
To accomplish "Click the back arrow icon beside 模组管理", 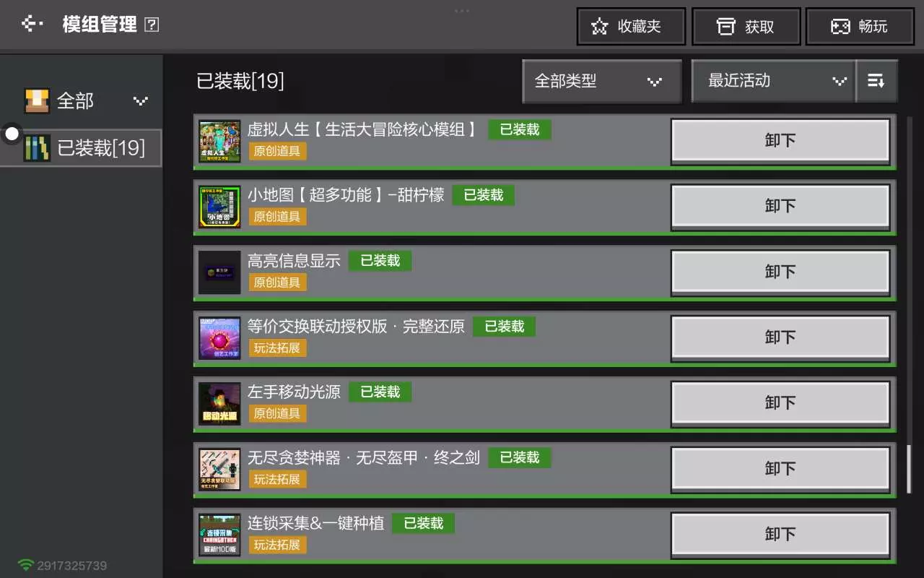I will point(32,25).
